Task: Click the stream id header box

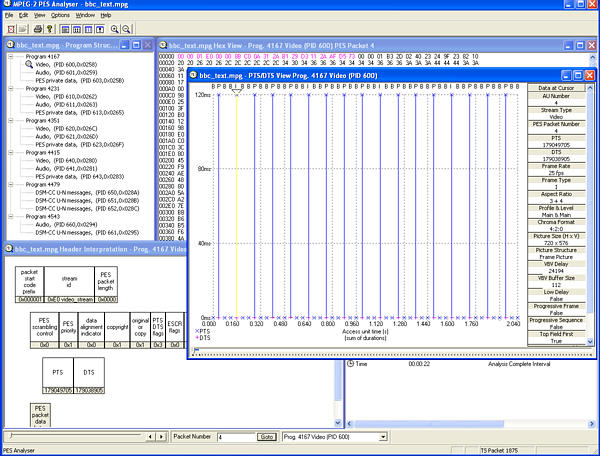Action: [69, 285]
